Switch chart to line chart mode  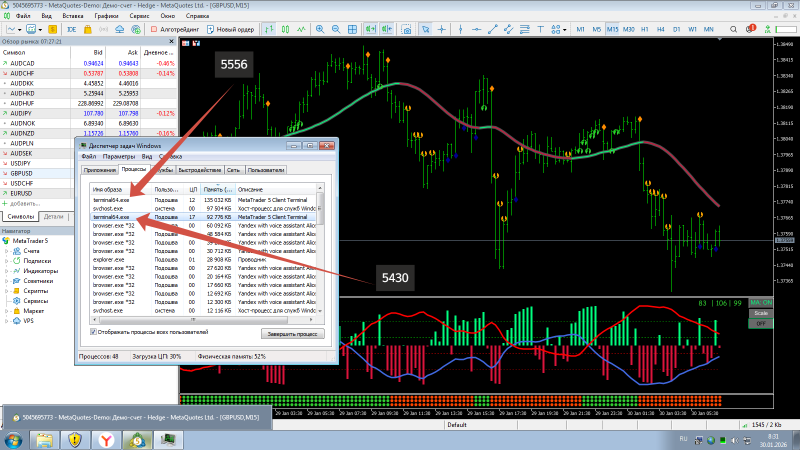pyautogui.click(x=302, y=30)
